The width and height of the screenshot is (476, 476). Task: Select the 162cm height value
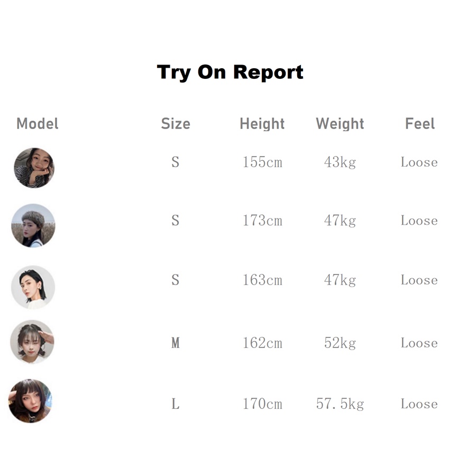262,343
